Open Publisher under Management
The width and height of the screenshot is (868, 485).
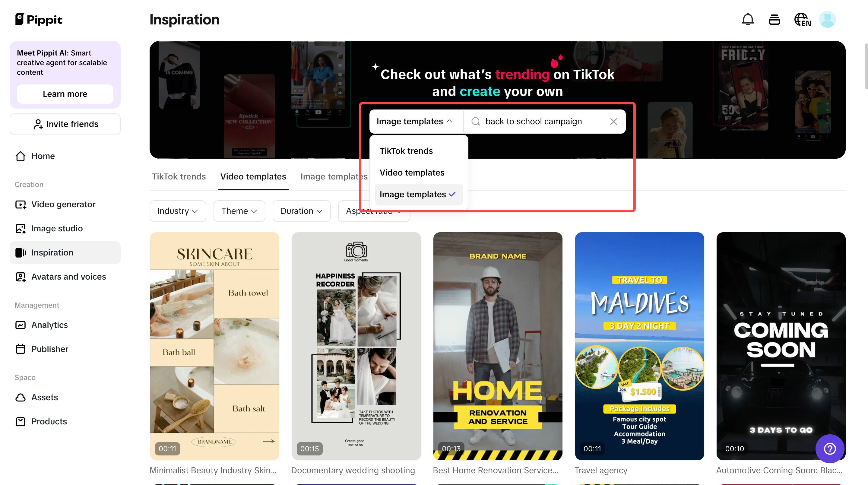[x=49, y=349]
